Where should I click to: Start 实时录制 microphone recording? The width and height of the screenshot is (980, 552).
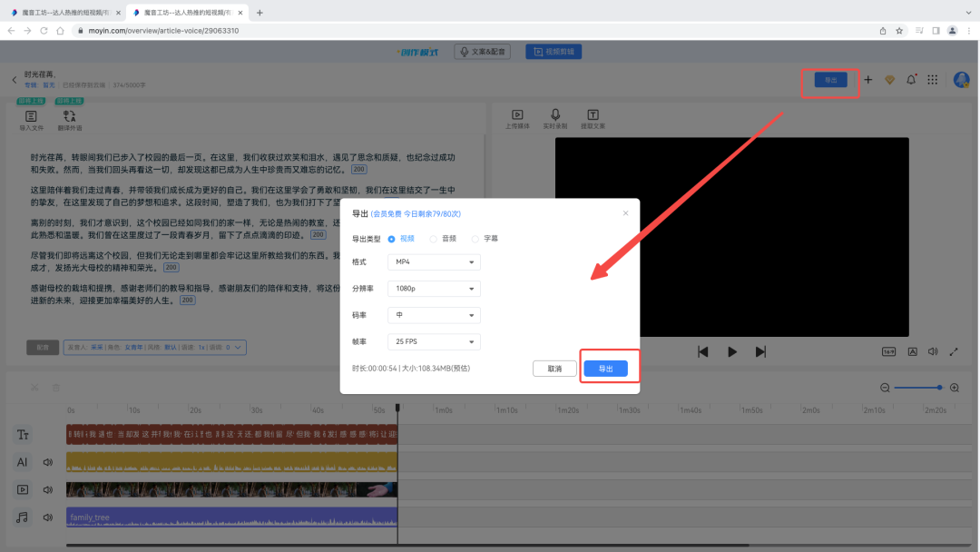[555, 118]
